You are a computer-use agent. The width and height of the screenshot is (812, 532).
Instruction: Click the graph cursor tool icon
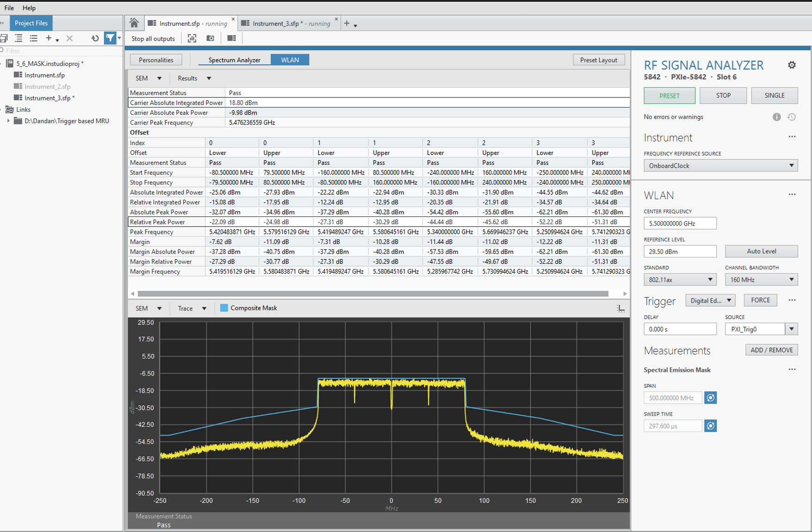[620, 308]
